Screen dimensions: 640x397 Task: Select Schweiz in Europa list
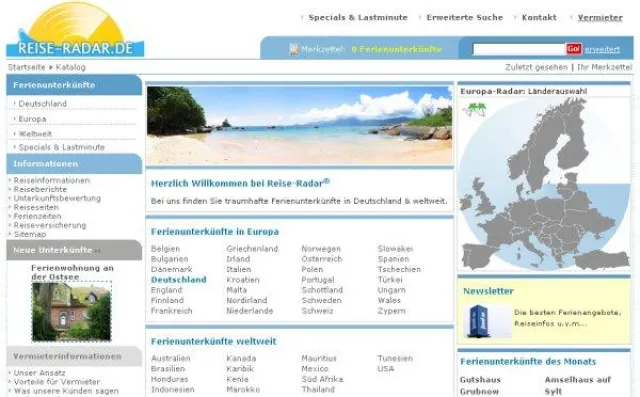317,311
